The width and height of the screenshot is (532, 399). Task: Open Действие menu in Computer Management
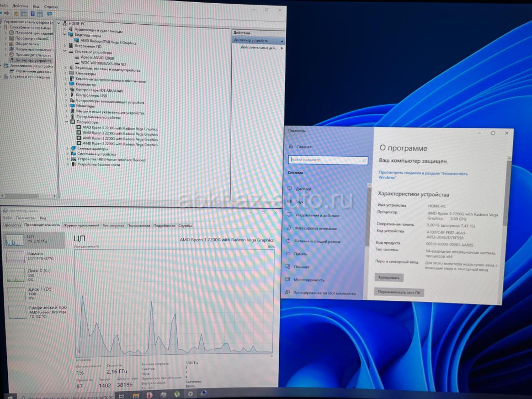coord(20,6)
